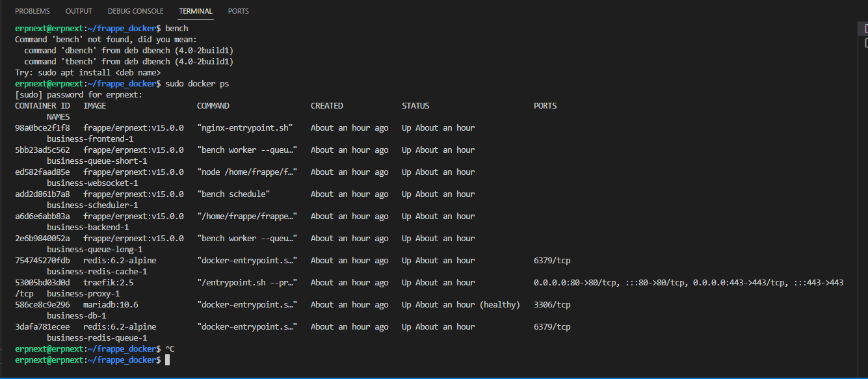Click the name business-redis-queue-1
Viewport: 868px width, 379px height.
click(x=97, y=338)
